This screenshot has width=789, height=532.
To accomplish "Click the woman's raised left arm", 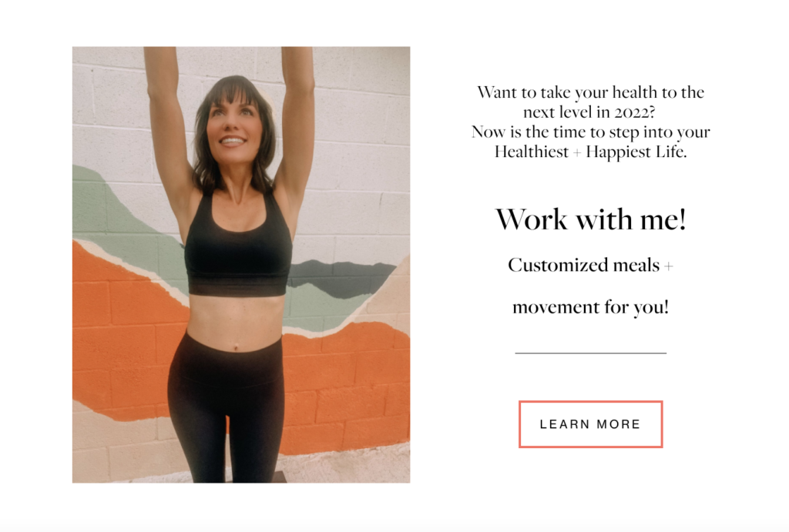I will 298,121.
